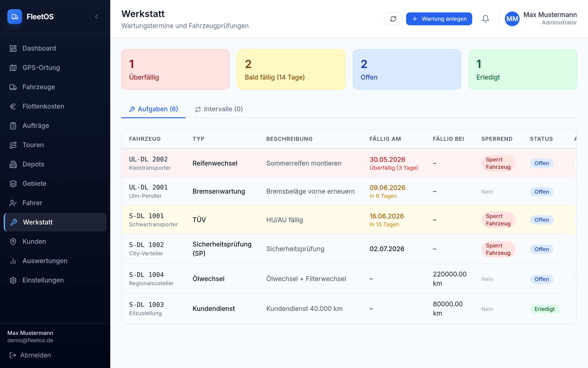Viewport: 588px width, 368px height.
Task: Click the STATUS column header
Action: 541,139
